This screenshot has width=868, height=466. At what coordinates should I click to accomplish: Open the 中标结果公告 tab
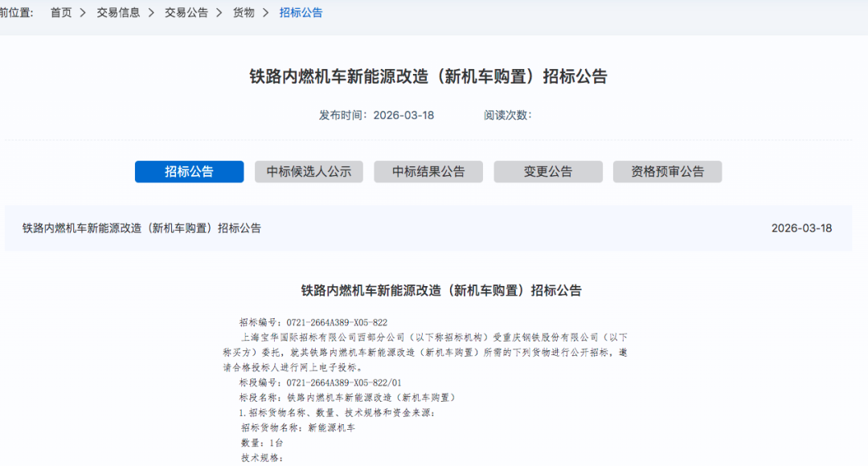point(428,172)
